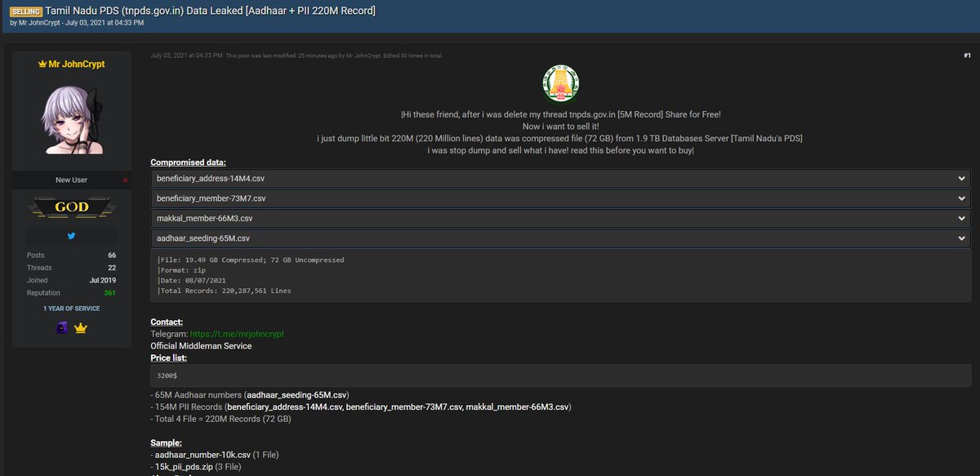Expand the beneficiary_member-73M7.csv spoiler chevron
Image resolution: width=980 pixels, height=476 pixels.
(961, 198)
